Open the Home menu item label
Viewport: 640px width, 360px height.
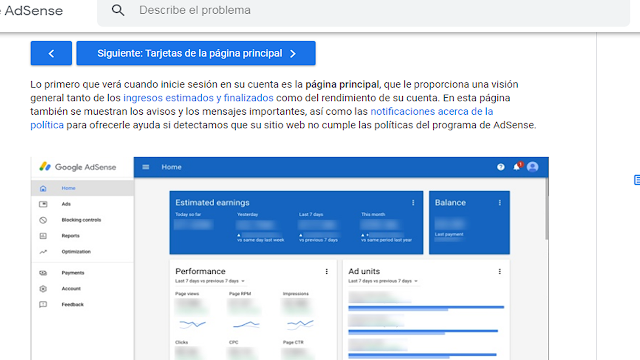[x=69, y=188]
